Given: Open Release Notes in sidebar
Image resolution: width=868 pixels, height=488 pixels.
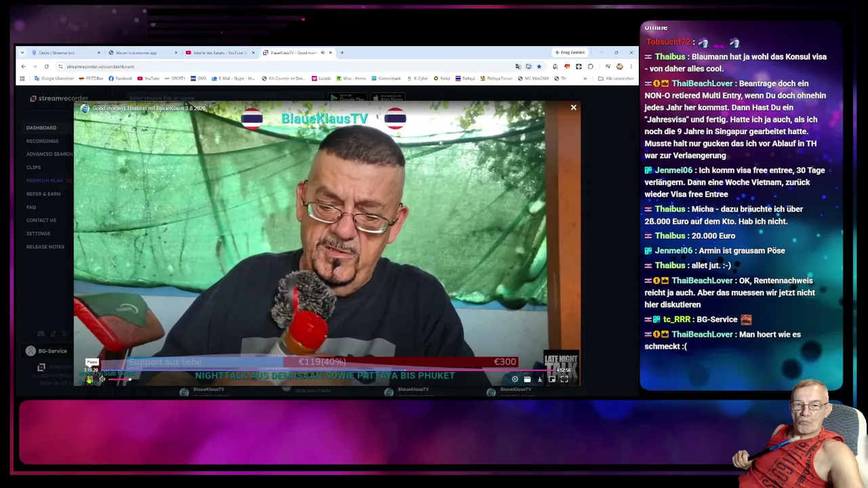Looking at the screenshot, I should pyautogui.click(x=45, y=247).
